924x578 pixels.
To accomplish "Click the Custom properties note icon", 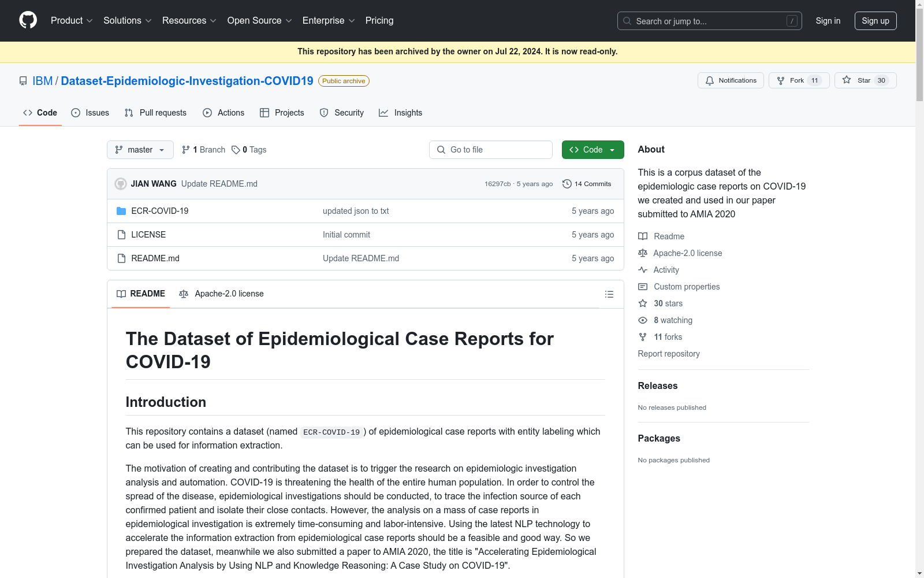I will point(643,287).
